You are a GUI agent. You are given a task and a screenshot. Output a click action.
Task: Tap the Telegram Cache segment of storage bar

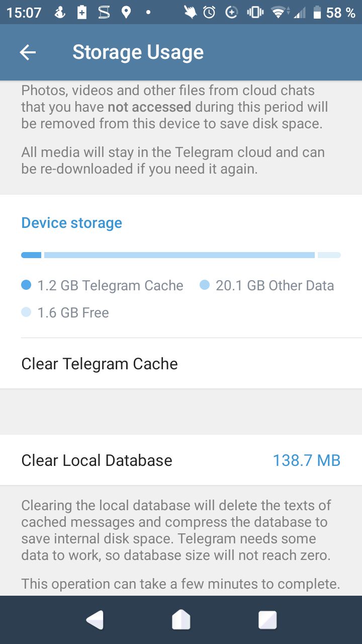pyautogui.click(x=31, y=255)
